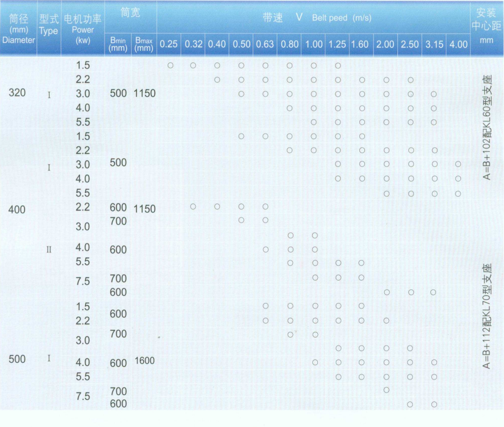This screenshot has width=504, height=427.
Task: Select the 筒径 Diameter column header
Action: click(x=19, y=28)
